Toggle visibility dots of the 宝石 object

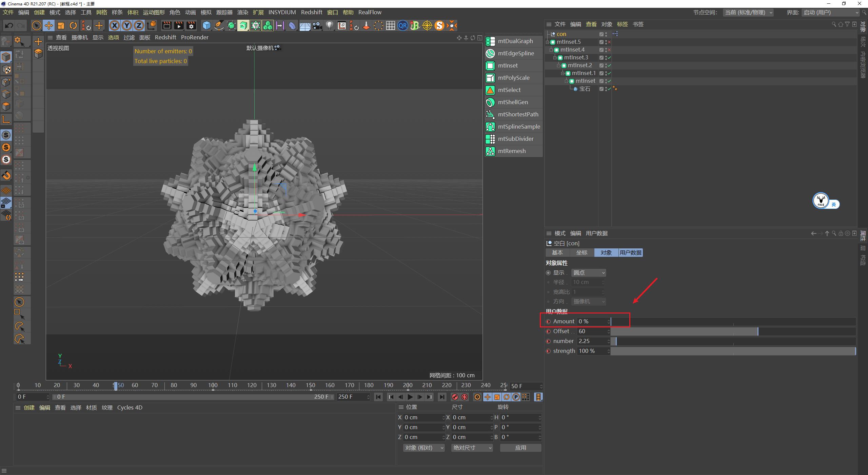[x=606, y=89]
